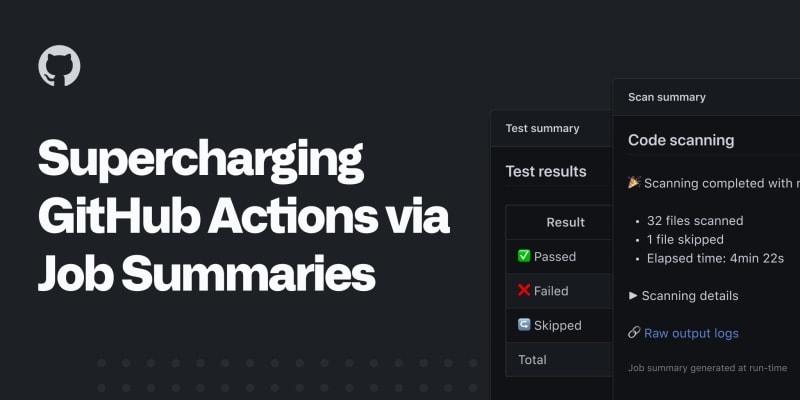Open the Raw output logs link
This screenshot has height=400, width=800.
[691, 333]
